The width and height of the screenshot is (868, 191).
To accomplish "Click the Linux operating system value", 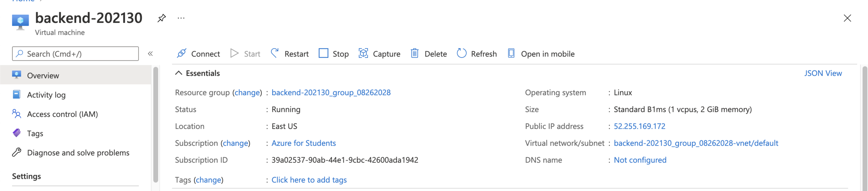I will (x=623, y=93).
